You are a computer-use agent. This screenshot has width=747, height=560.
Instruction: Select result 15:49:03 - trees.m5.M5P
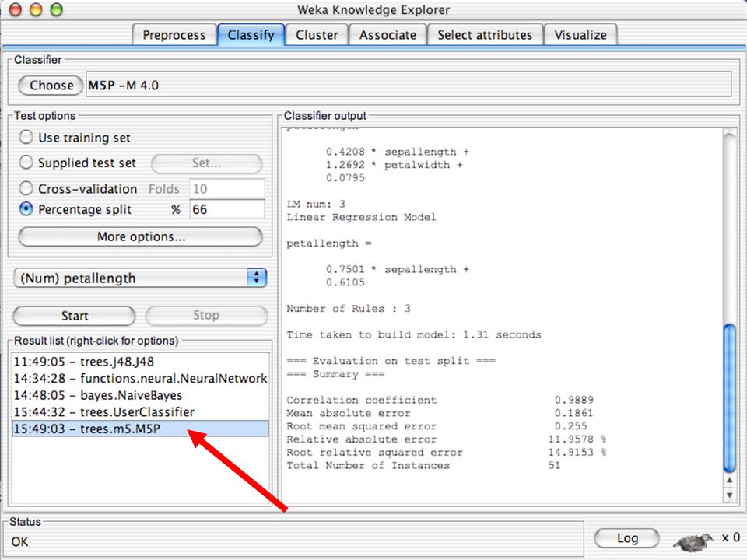click(x=141, y=429)
